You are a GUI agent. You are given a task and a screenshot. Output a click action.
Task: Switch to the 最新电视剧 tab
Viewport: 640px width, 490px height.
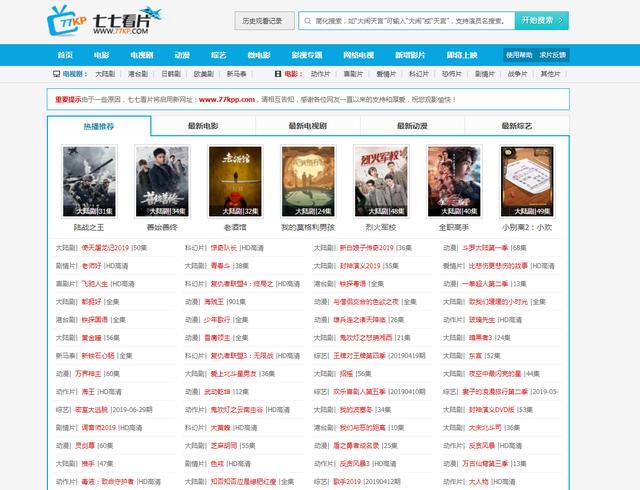[308, 126]
